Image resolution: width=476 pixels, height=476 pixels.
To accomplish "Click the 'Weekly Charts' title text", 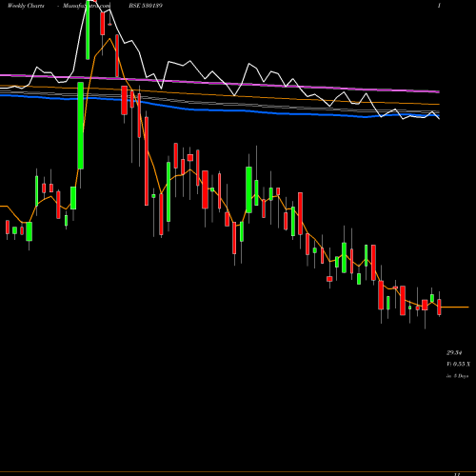I will [x=26, y=6].
